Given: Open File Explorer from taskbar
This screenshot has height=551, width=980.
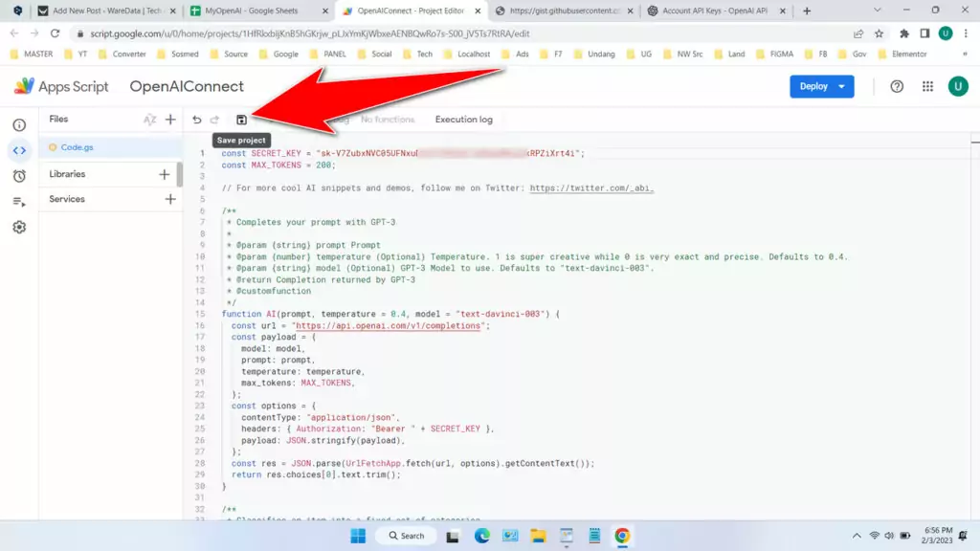Looking at the screenshot, I should coord(538,536).
